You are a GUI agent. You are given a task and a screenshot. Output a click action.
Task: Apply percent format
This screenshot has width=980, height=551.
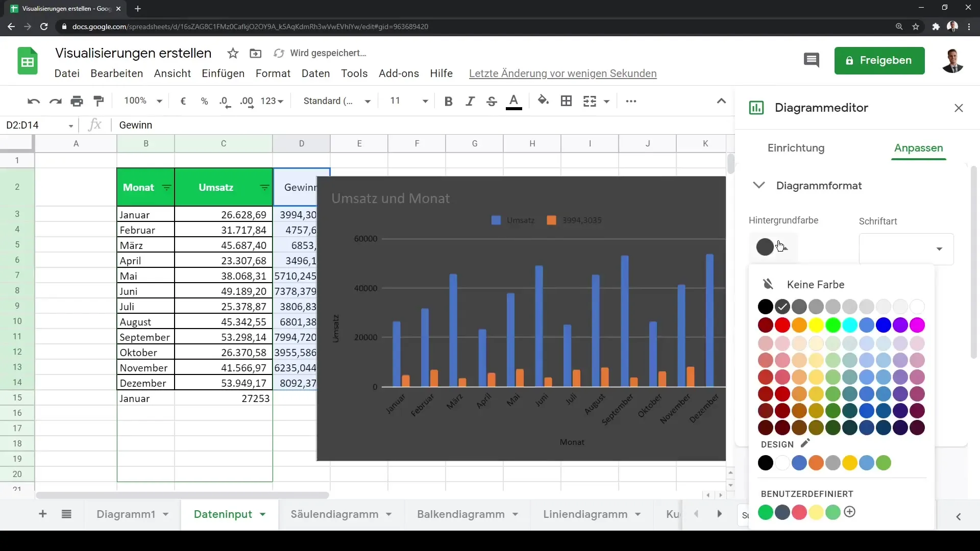[x=205, y=101]
